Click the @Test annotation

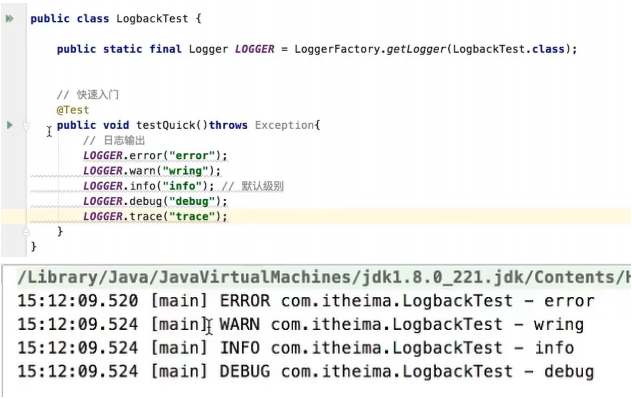[73, 110]
